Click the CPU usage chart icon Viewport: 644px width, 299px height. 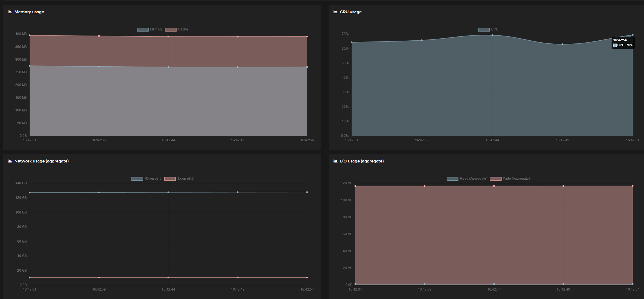(x=336, y=12)
